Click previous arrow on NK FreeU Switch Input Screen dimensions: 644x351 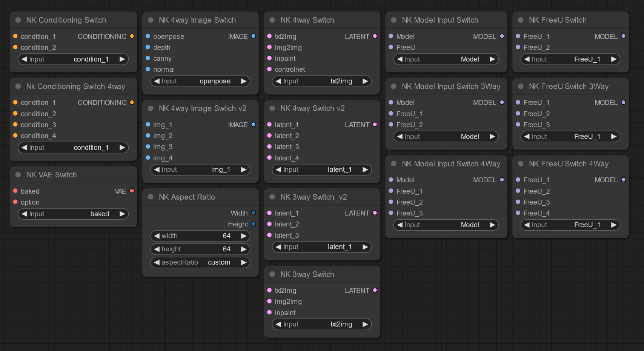point(527,59)
